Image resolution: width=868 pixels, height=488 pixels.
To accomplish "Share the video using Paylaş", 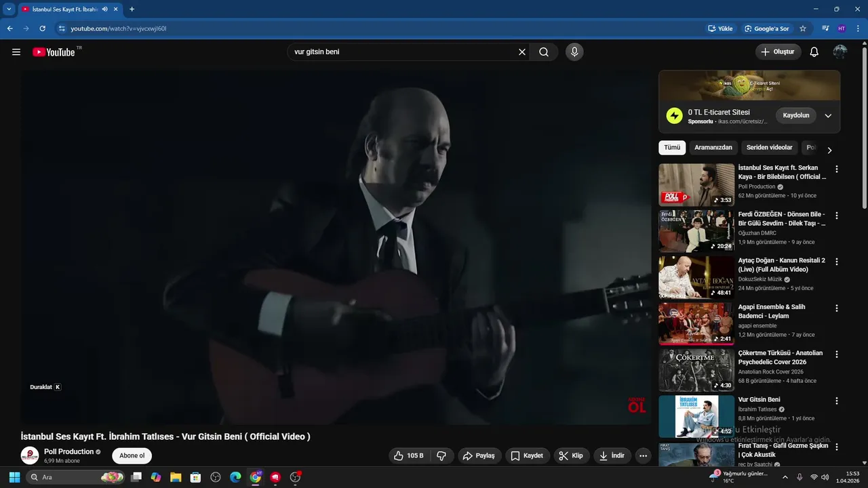I will coord(479,455).
